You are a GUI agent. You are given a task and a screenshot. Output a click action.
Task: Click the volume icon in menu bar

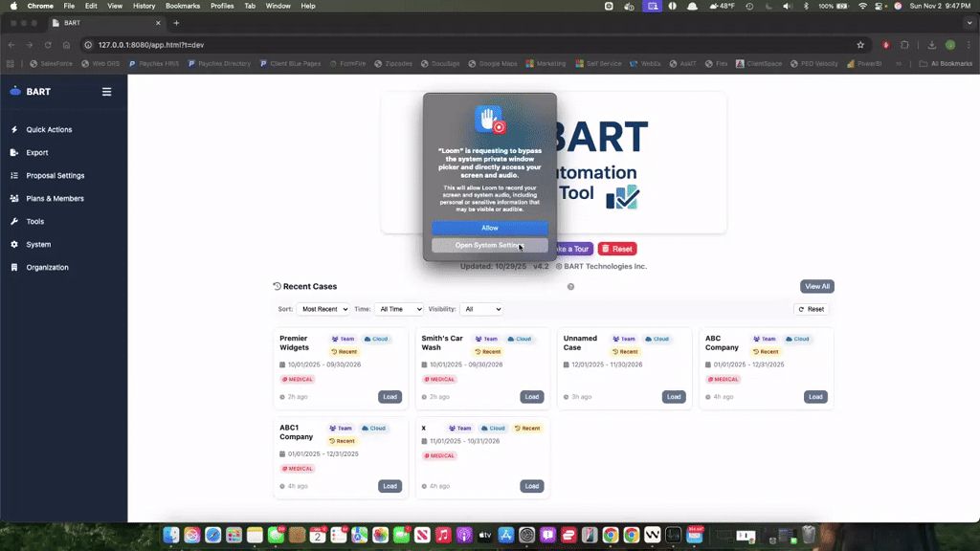coord(787,6)
